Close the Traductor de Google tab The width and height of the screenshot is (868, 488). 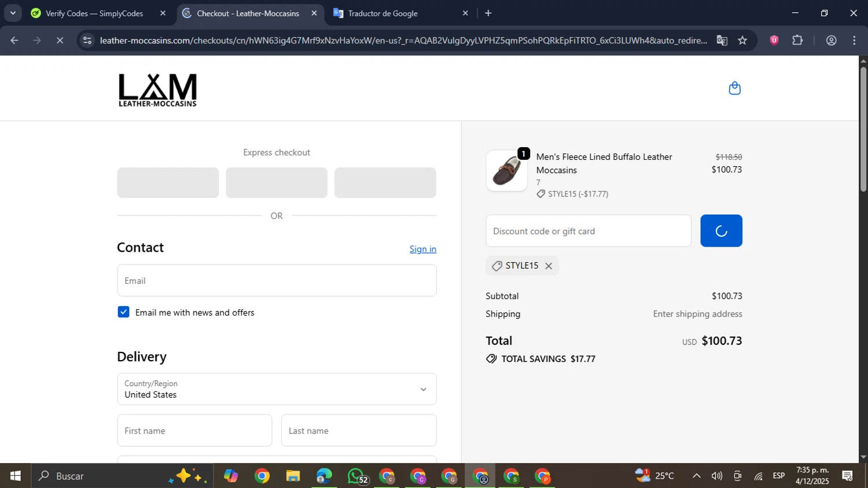coord(465,13)
